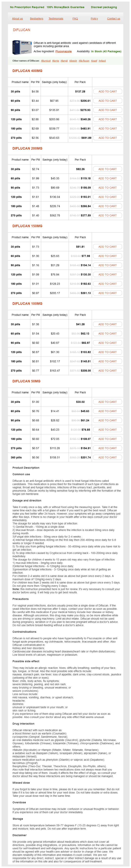Image resolution: width=131 pixels, height=868 pixels.
Task: Open the Anfasil alternate name link
Action: 102,61
